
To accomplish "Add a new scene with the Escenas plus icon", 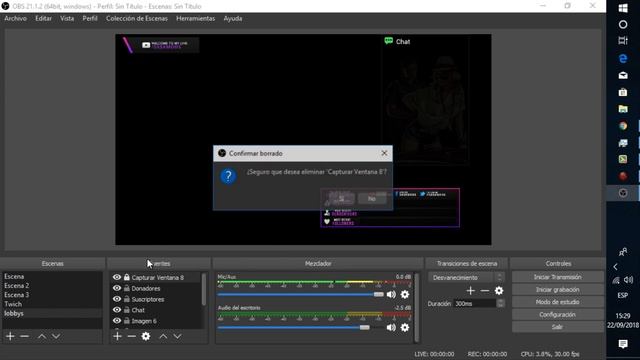I will click(11, 336).
